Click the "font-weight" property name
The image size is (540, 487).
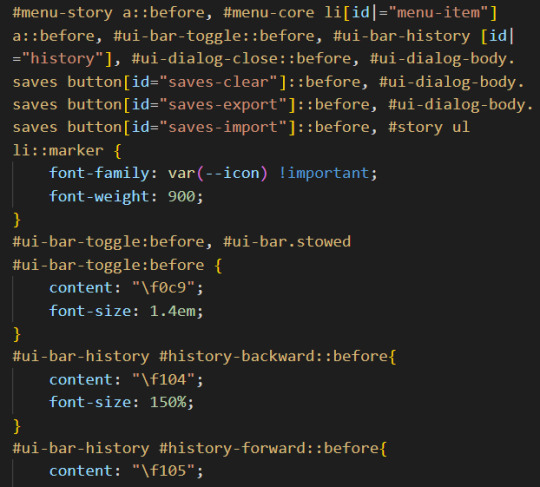[99, 196]
